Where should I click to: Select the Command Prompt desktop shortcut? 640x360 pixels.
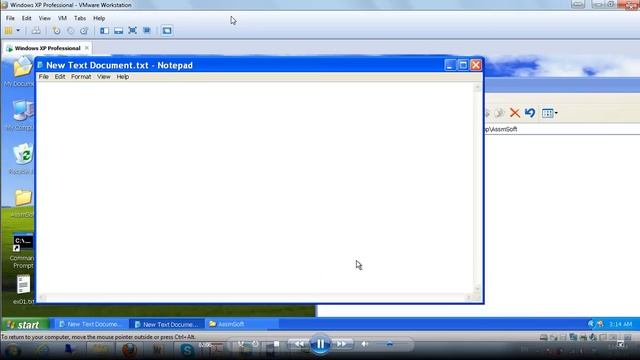coord(23,252)
